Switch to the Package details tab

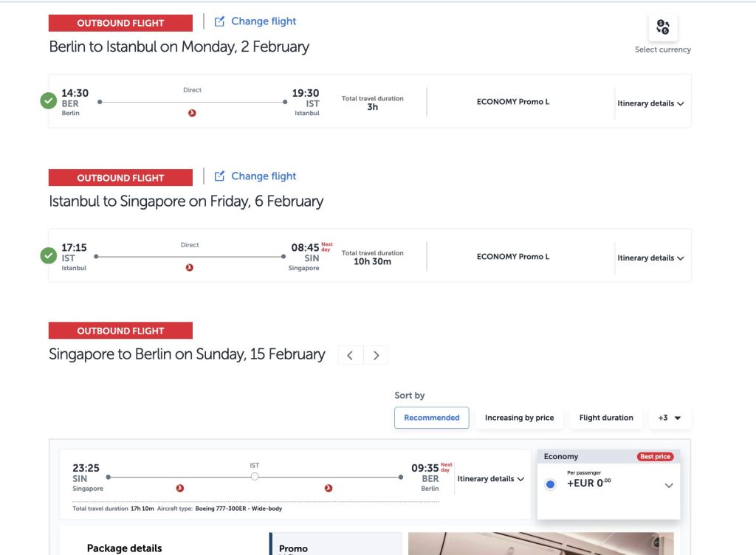point(124,548)
